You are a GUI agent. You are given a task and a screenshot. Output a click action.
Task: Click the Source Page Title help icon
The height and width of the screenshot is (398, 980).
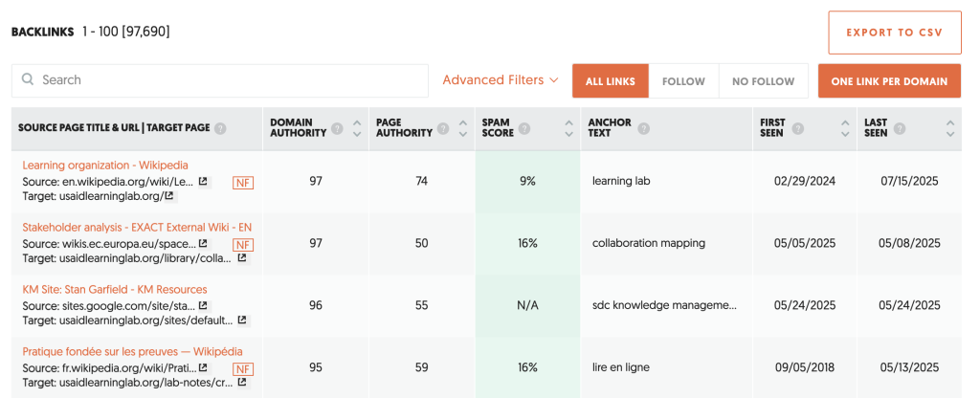click(219, 129)
